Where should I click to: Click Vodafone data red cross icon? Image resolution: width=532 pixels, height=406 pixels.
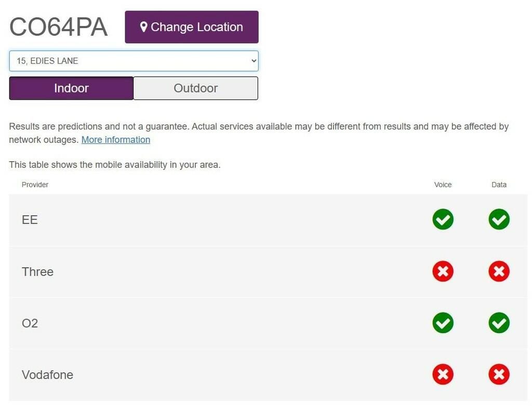(x=499, y=374)
